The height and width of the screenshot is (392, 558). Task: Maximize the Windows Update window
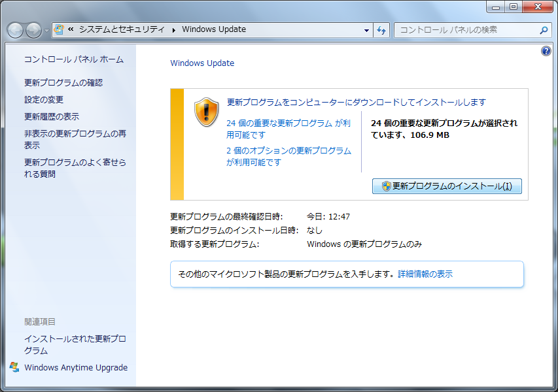pos(513,7)
